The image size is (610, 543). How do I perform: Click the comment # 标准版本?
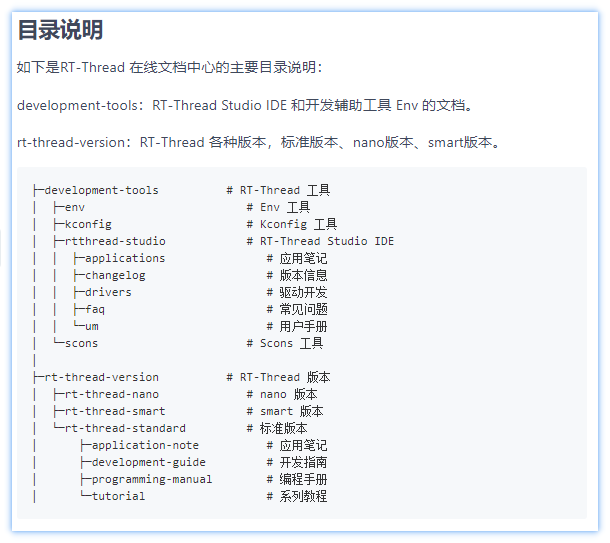277,428
